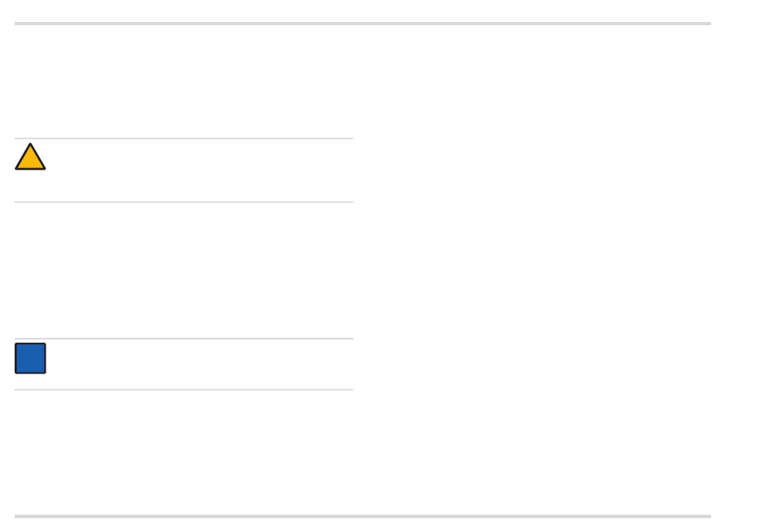
Task: Click the yellow warning triangle icon
Action: coord(30,157)
